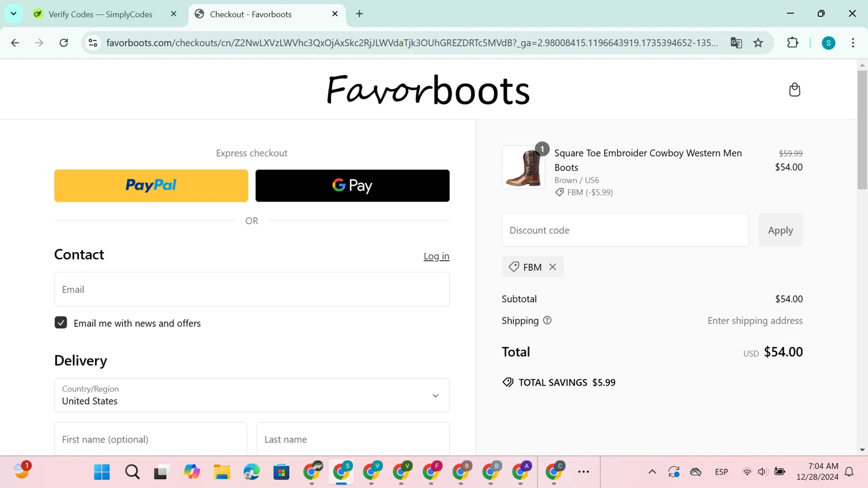Click the Favorboots logo

(428, 90)
